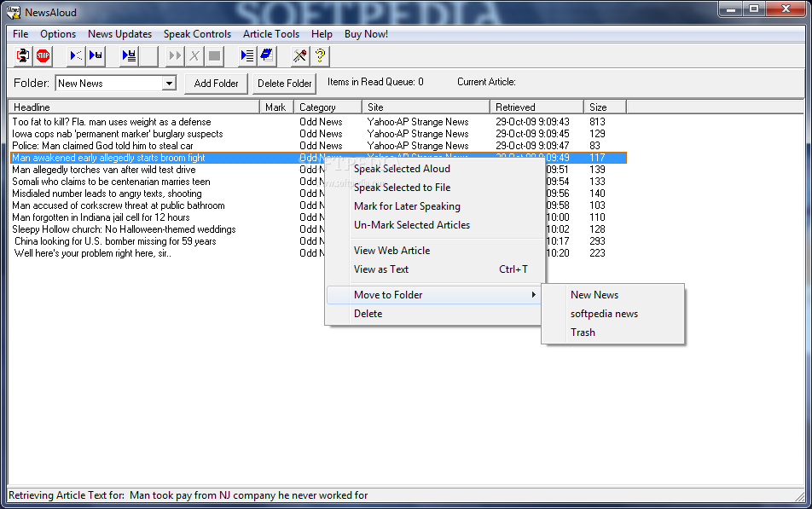Sort by the Retrieved column header
Image resolution: width=812 pixels, height=509 pixels.
click(536, 107)
